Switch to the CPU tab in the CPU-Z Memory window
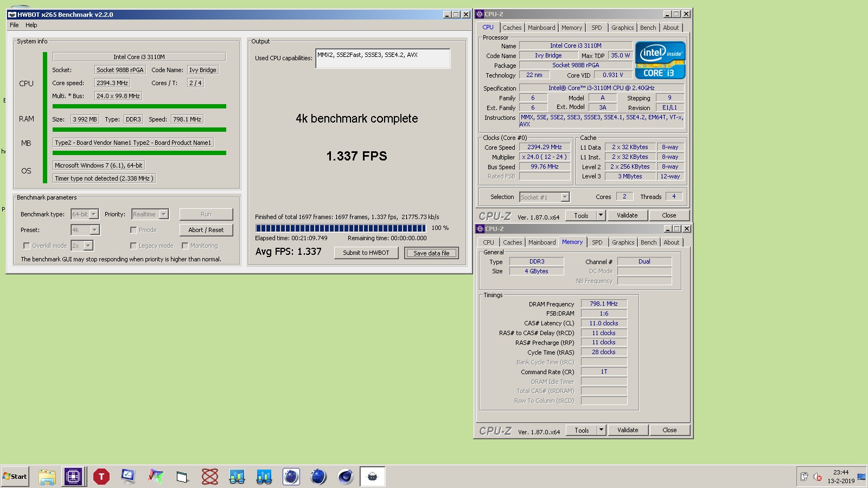Image resolution: width=868 pixels, height=488 pixels. 488,242
